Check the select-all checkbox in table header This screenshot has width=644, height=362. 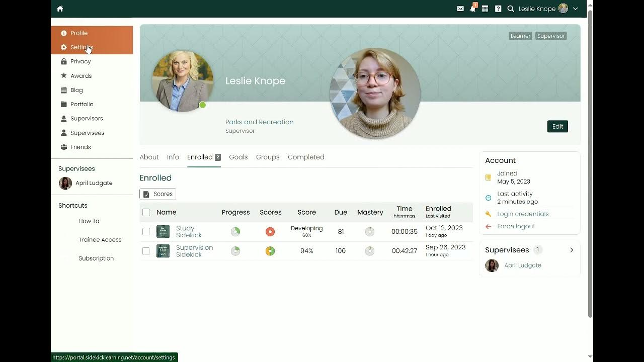(146, 212)
